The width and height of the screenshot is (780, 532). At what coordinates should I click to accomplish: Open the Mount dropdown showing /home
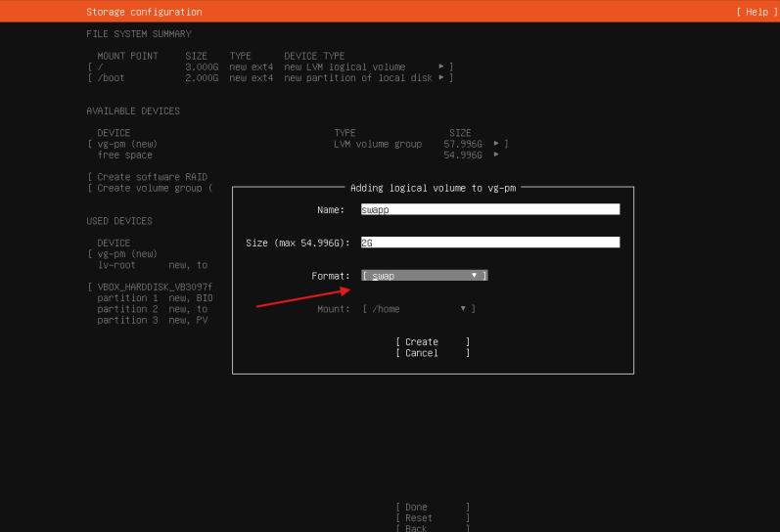(x=418, y=309)
